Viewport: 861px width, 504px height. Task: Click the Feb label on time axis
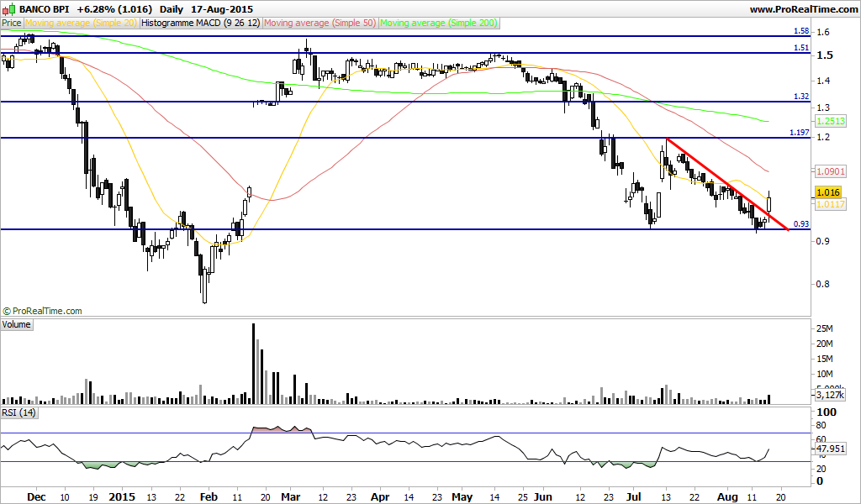[x=209, y=497]
